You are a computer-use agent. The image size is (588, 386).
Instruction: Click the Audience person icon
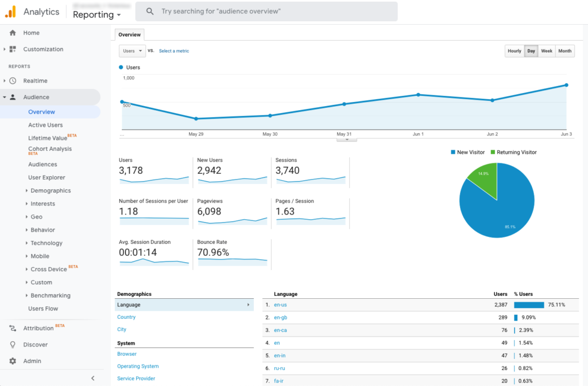click(x=13, y=98)
